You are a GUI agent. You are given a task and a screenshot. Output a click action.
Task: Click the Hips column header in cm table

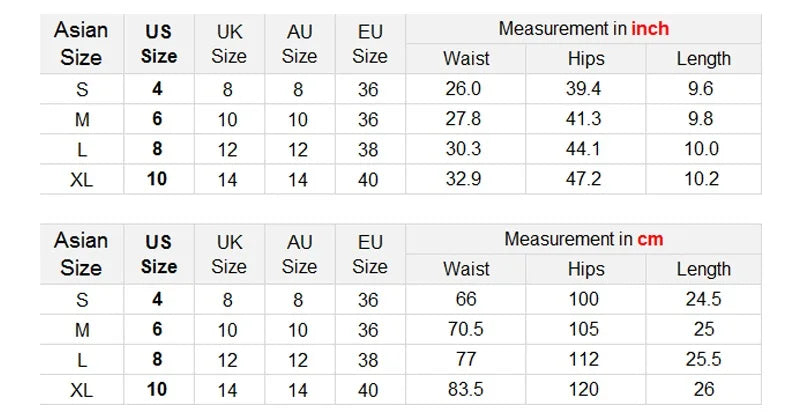(586, 269)
